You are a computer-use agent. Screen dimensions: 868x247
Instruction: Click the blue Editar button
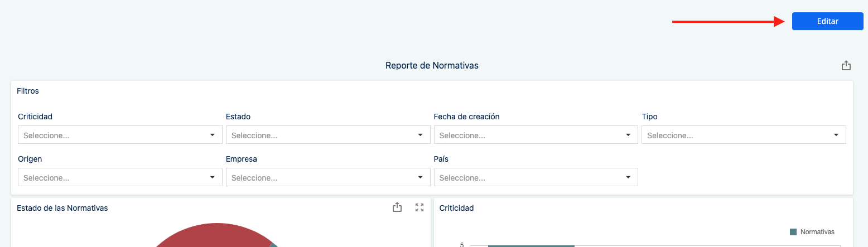point(827,21)
